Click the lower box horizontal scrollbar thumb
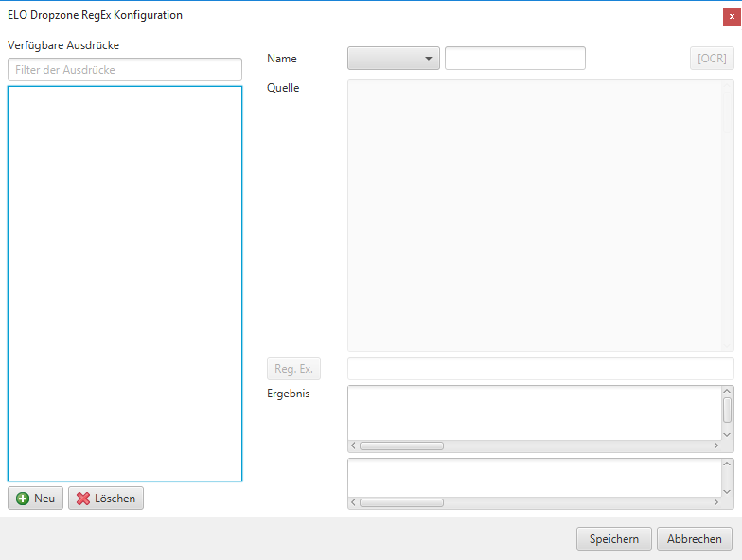Image resolution: width=742 pixels, height=560 pixels. tap(401, 503)
